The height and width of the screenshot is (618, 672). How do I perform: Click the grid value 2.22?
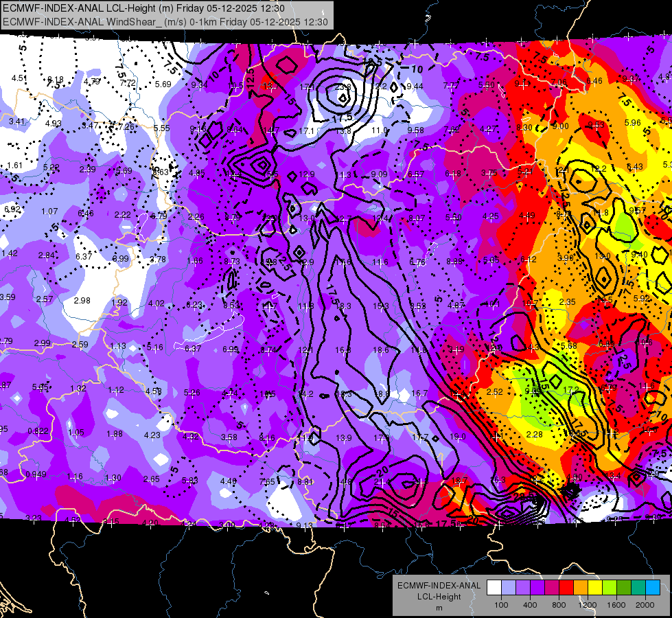click(x=123, y=215)
